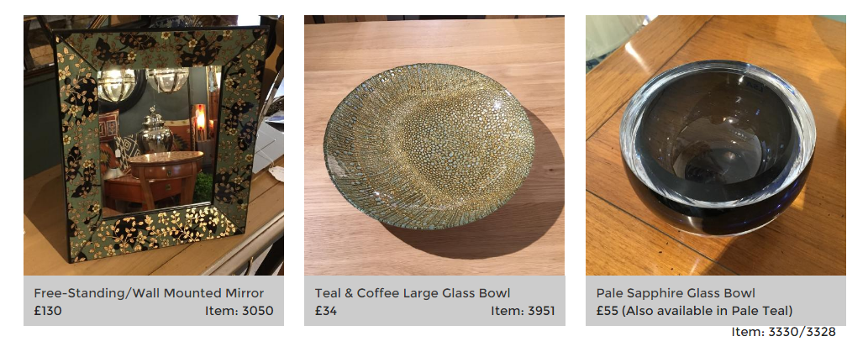Open the Teal & Coffee Glass Bowl photo
868x352 pixels.
tap(434, 145)
